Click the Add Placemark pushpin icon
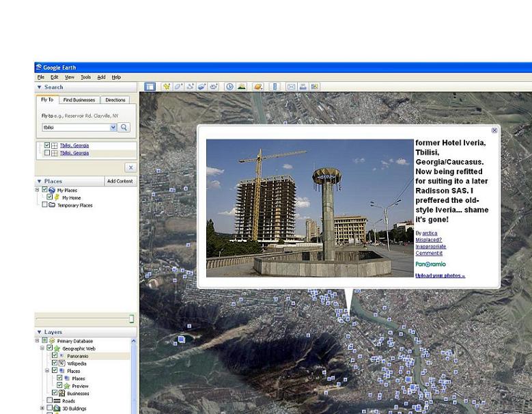 point(167,87)
